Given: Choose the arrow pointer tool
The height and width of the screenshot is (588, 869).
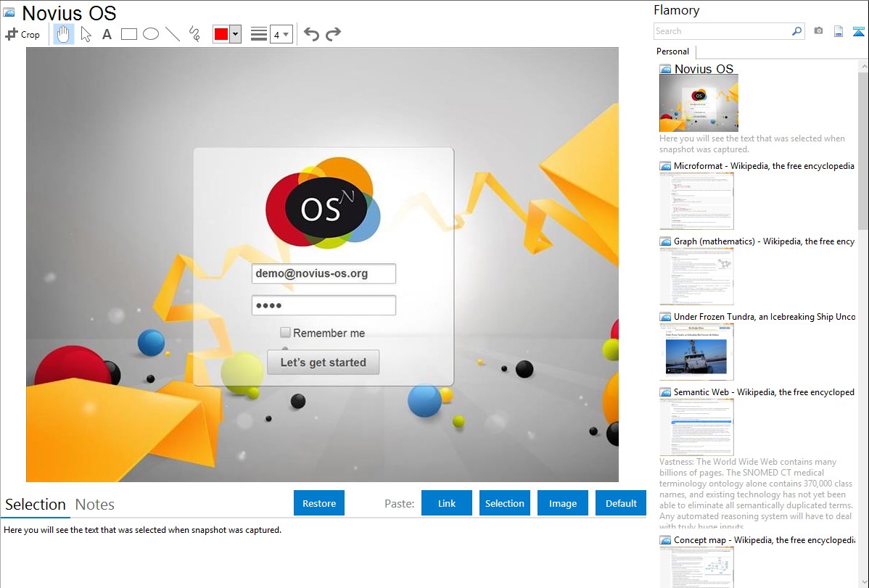Looking at the screenshot, I should (x=86, y=34).
